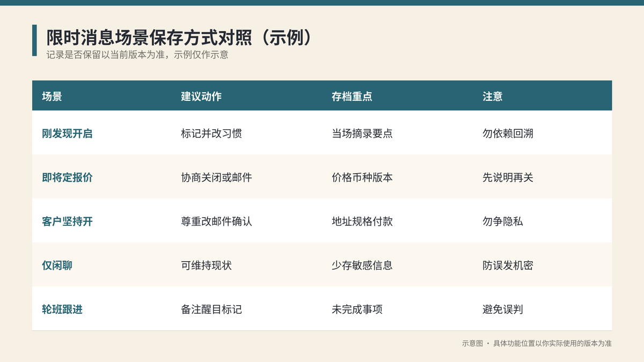
Task: Select the cell 标记并改习惯
Action: pyautogui.click(x=211, y=134)
